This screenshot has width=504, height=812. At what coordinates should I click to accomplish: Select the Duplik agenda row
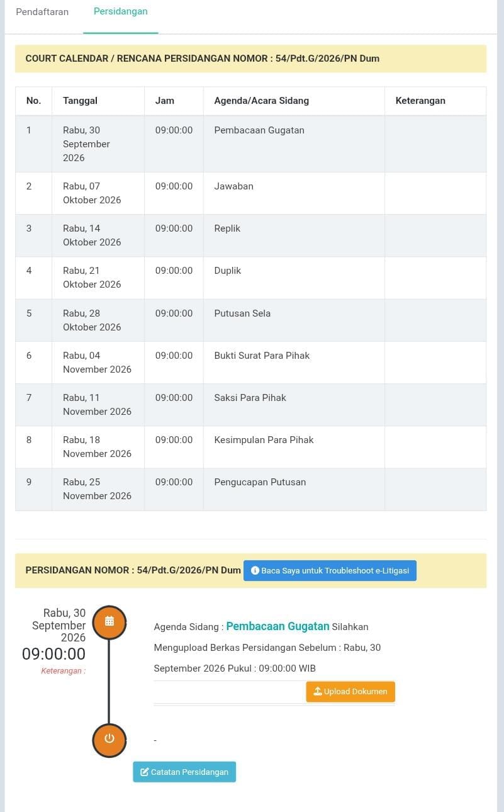click(250, 278)
